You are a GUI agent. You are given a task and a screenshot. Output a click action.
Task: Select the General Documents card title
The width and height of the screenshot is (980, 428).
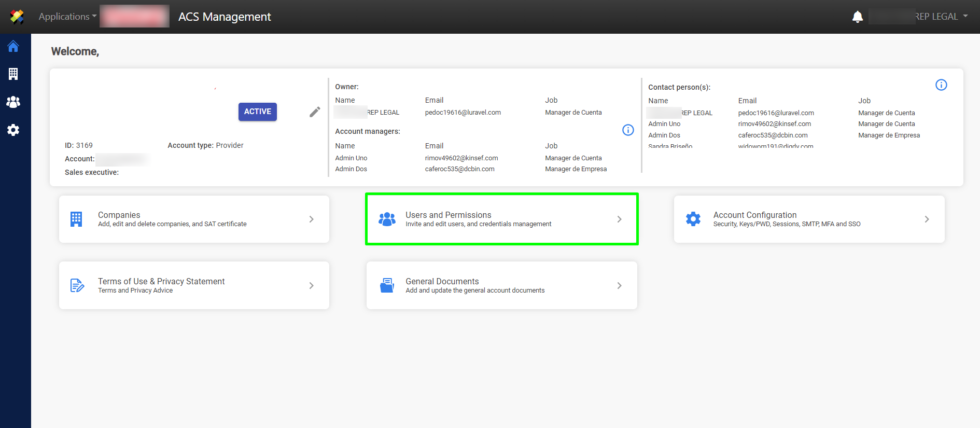442,282
